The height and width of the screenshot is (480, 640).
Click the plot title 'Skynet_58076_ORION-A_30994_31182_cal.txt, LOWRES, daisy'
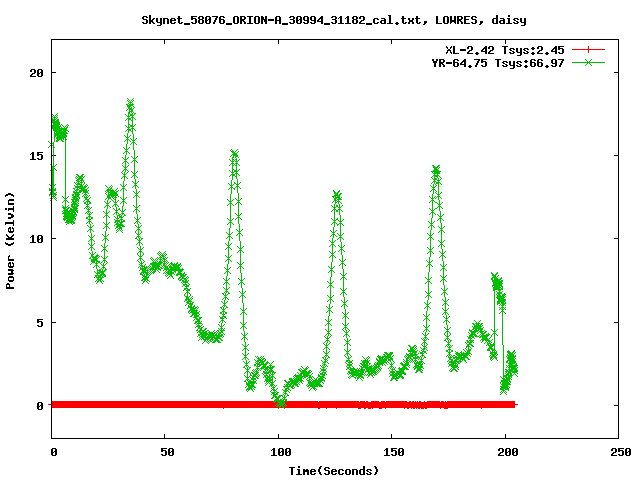(334, 20)
